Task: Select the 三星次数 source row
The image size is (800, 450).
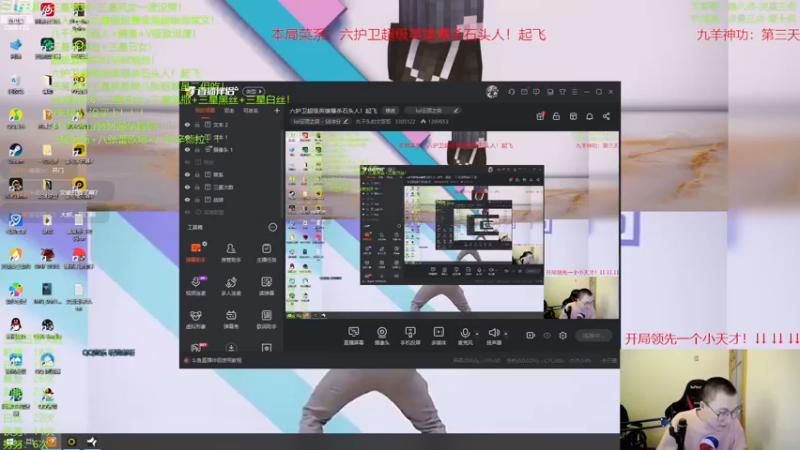Action: [x=231, y=187]
